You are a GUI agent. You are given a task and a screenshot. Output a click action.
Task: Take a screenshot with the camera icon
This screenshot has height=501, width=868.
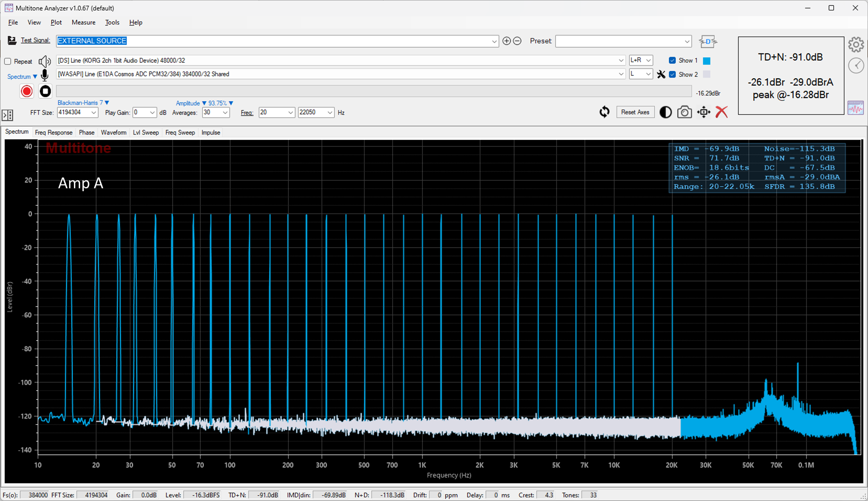(685, 112)
